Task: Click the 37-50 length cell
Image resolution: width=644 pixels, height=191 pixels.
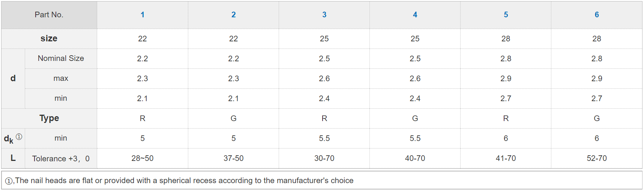Action: click(x=233, y=158)
